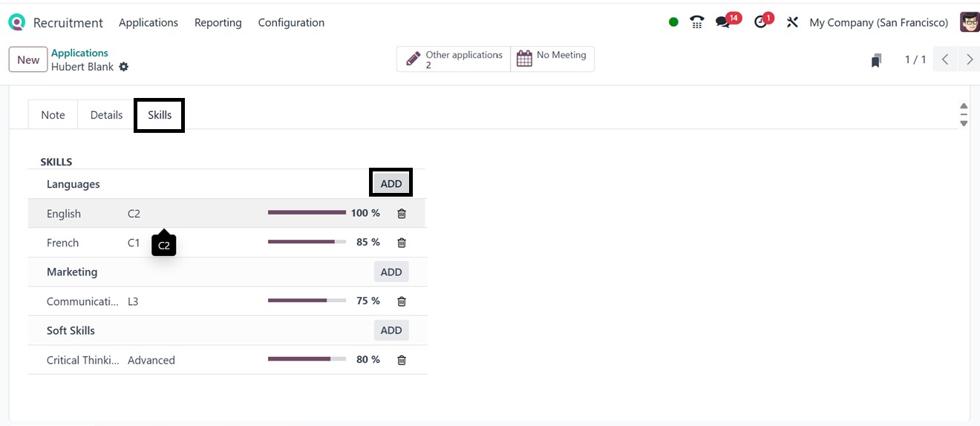Remove the Critical Thinking skill
980x426 pixels.
[402, 360]
